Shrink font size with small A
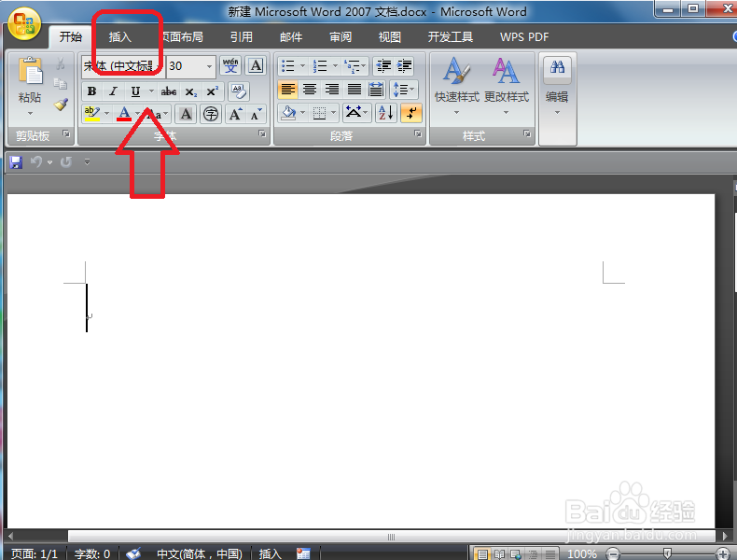The width and height of the screenshot is (737, 560). (256, 114)
